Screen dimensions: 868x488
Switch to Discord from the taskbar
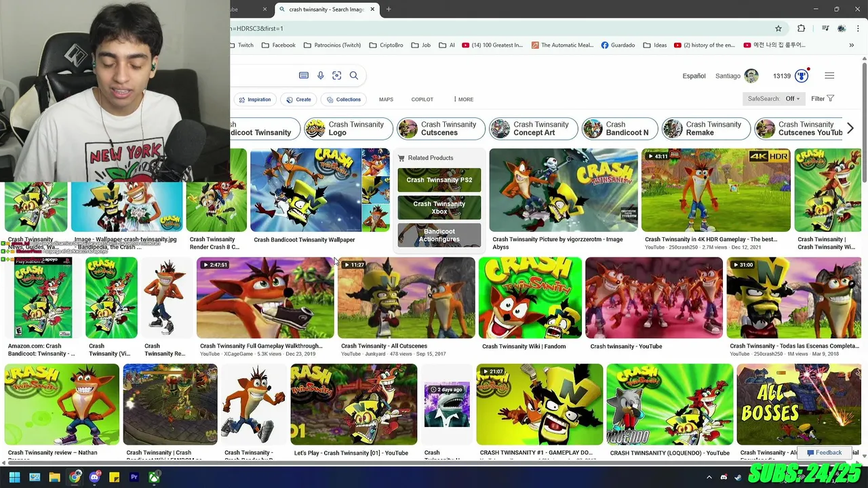(x=94, y=477)
